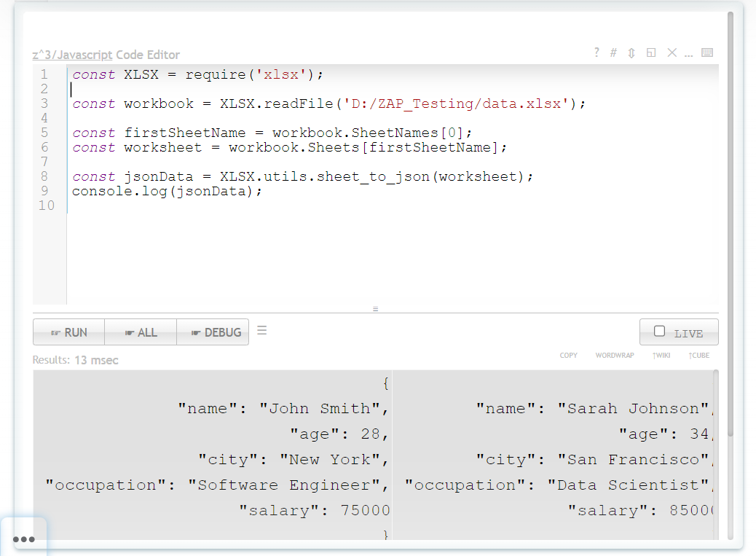
Task: Click the vertical resize arrows icon
Action: [631, 52]
